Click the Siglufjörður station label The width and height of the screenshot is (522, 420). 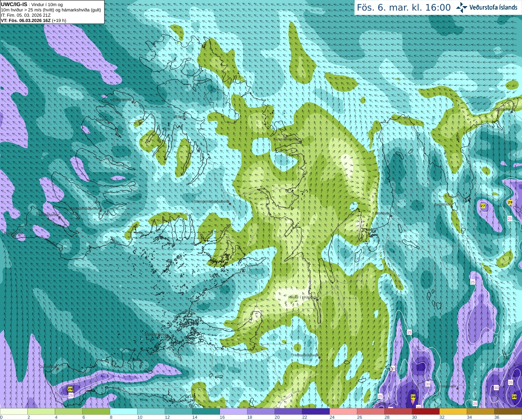coord(502,109)
